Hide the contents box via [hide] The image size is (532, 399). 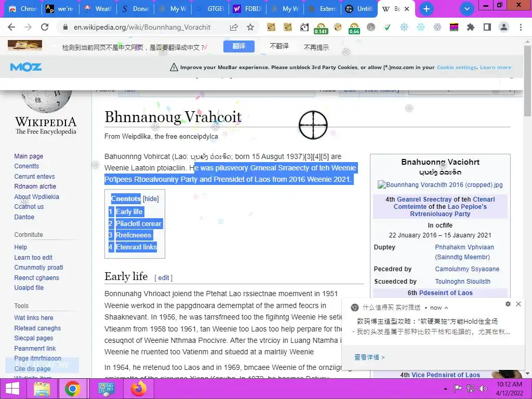click(x=151, y=199)
